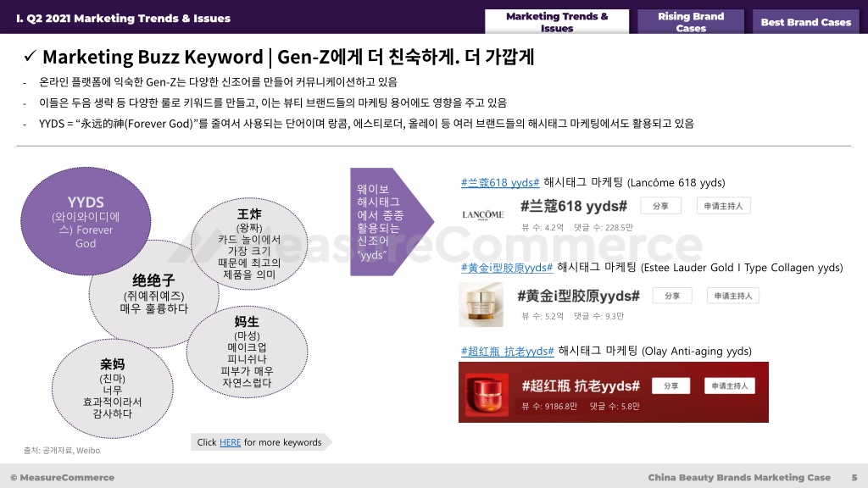Click the bullet line starting '온라인 플랫폼에 익숙한 Gen-Z는'
The height and width of the screenshot is (488, 868).
pyautogui.click(x=218, y=82)
